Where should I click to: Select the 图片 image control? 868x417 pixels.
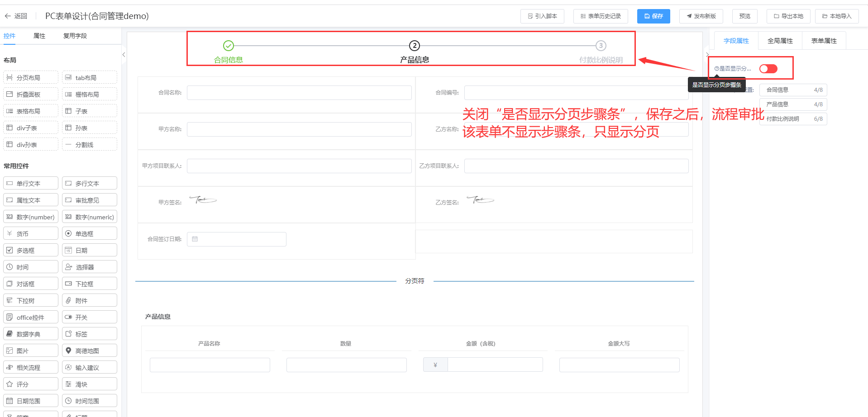click(x=31, y=351)
